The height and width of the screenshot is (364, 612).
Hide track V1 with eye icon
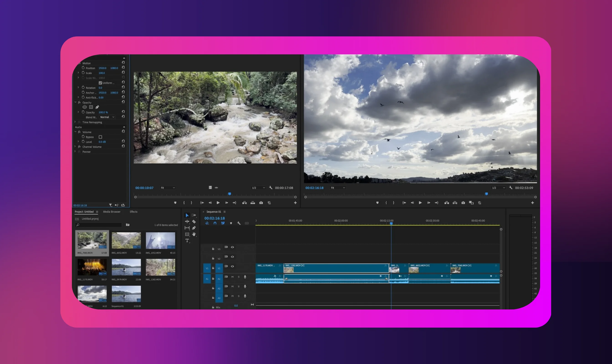(232, 266)
